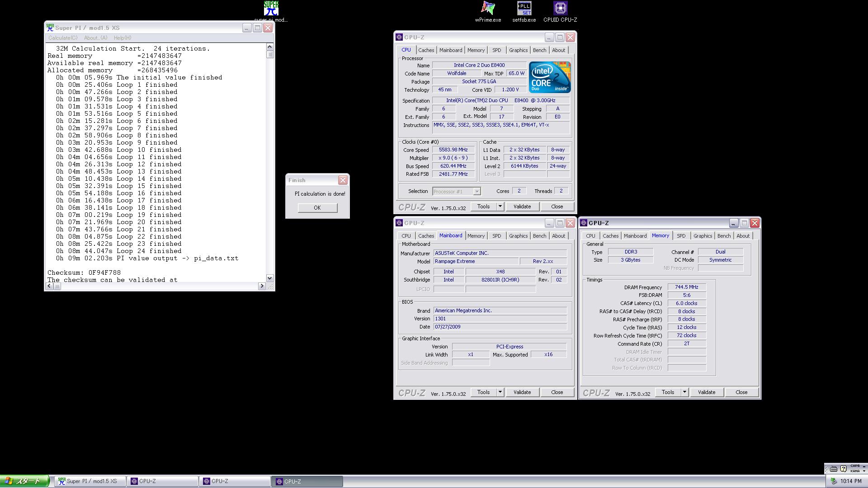Launch the wPrime.exe desktop icon
This screenshot has height=488, width=868.
click(488, 11)
